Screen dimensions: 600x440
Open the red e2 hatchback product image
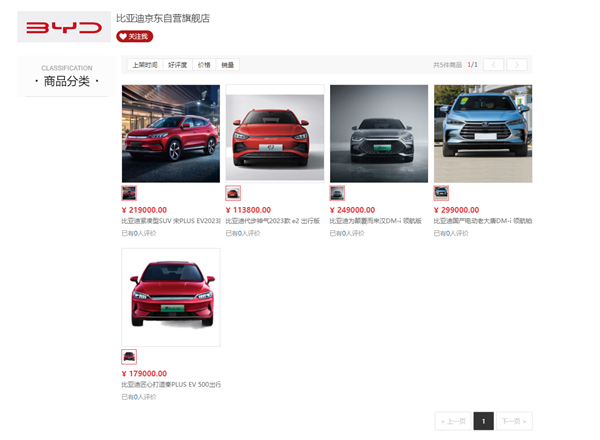(275, 134)
